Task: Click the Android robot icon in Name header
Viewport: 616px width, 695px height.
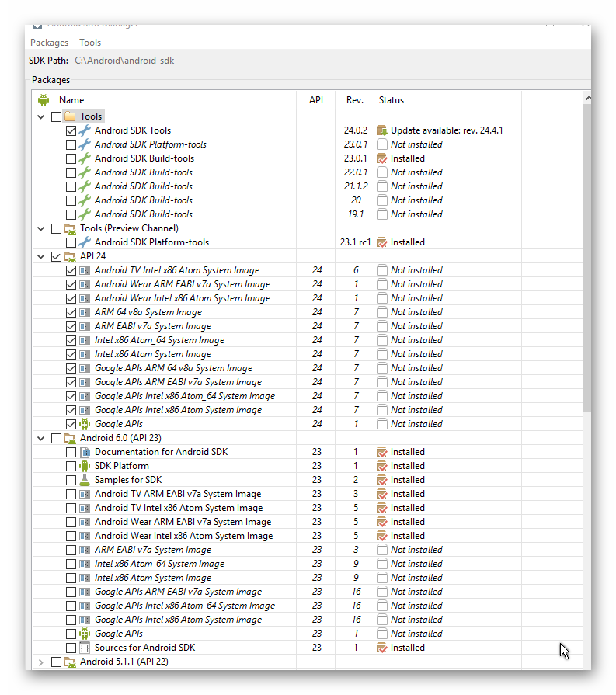Action: pyautogui.click(x=44, y=100)
